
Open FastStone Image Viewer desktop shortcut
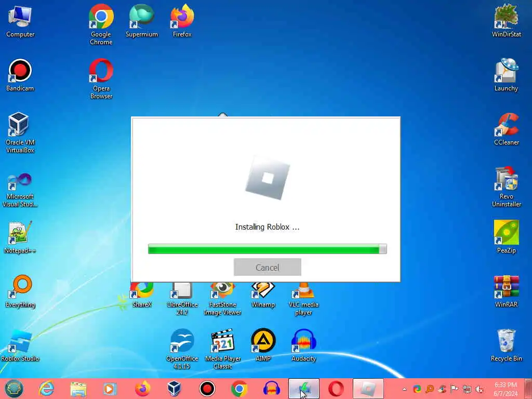[x=222, y=299]
